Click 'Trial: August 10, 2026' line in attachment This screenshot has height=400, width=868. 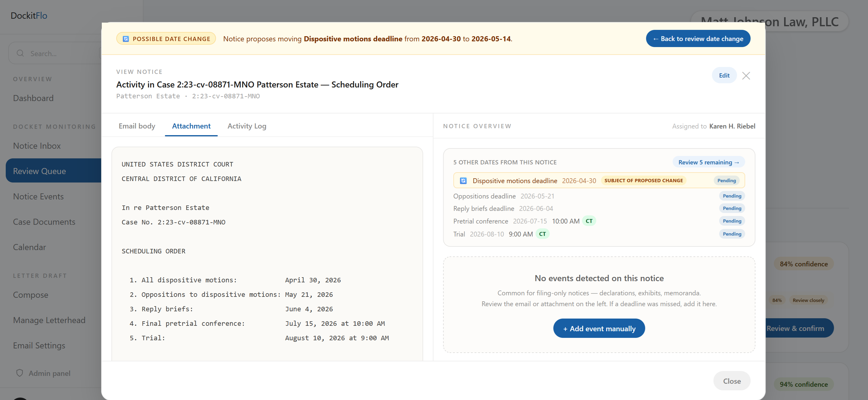[x=259, y=338]
